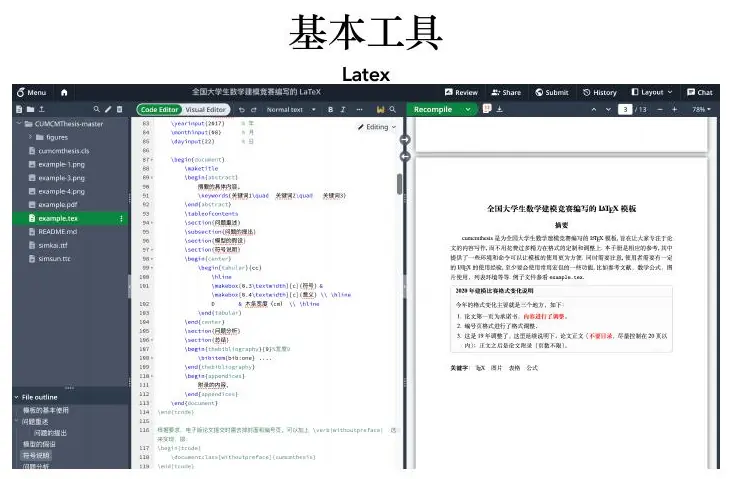Create a new file in the project
The width and height of the screenshot is (734, 479).
[x=19, y=109]
